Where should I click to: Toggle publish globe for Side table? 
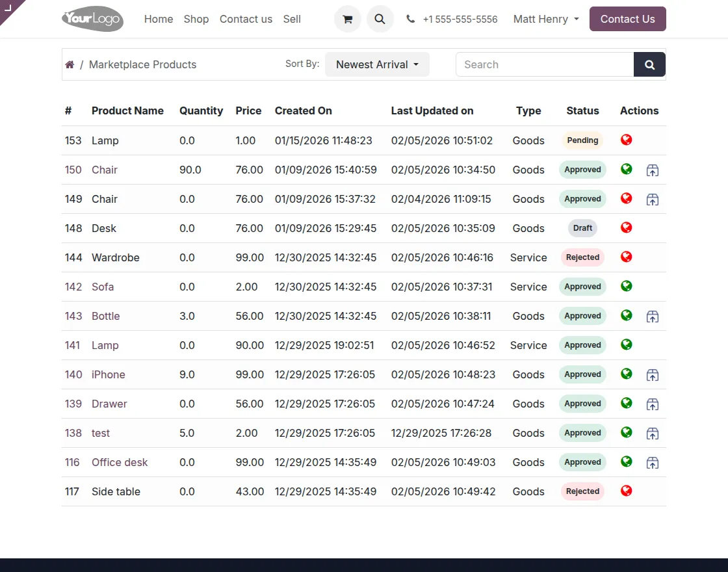click(x=627, y=491)
